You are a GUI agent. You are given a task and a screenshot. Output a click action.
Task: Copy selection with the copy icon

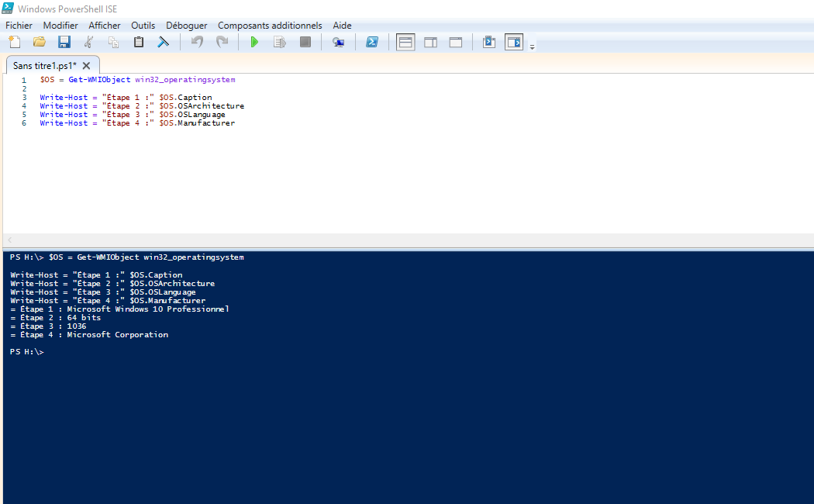pyautogui.click(x=113, y=42)
